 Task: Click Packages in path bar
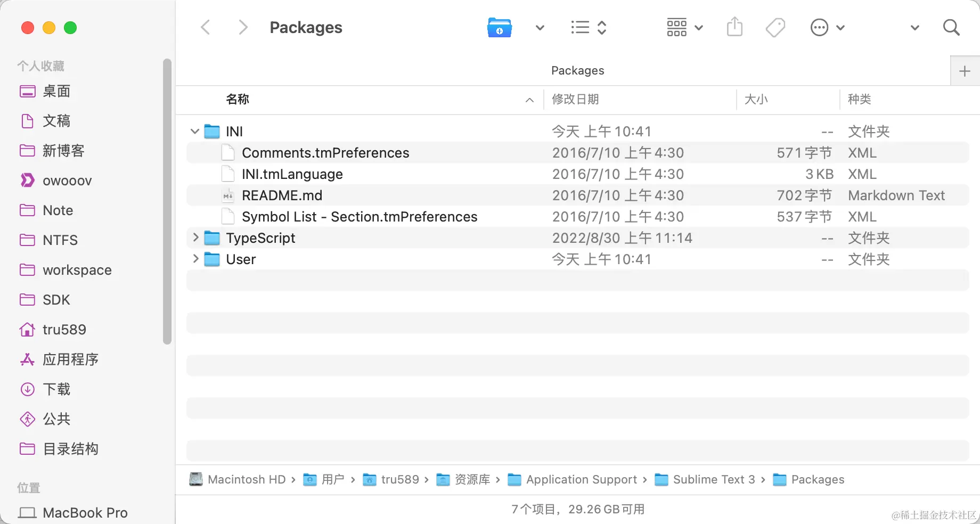click(808, 479)
